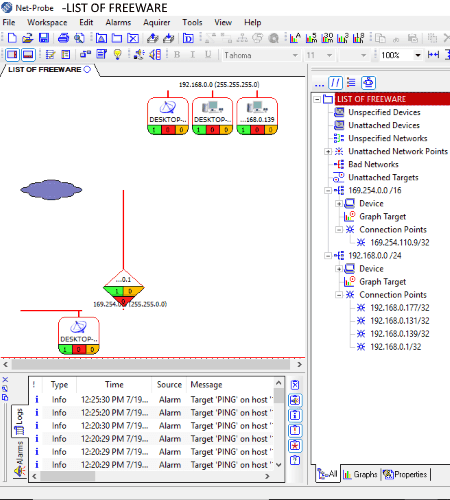Click the Export arrow-up icon

pos(152,38)
